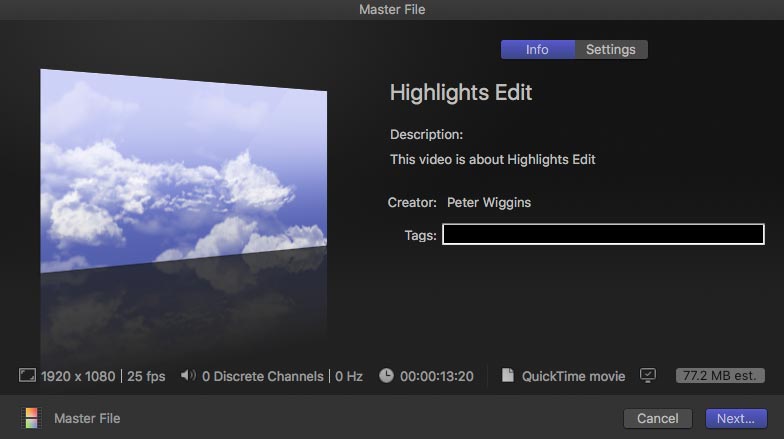
Task: Click into the Tags input field
Action: [x=604, y=234]
